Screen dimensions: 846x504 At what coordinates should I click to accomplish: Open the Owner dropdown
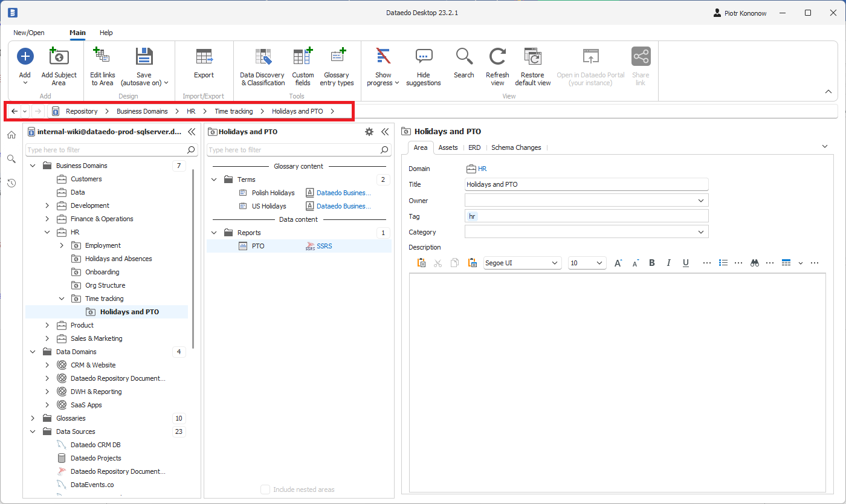tap(701, 200)
